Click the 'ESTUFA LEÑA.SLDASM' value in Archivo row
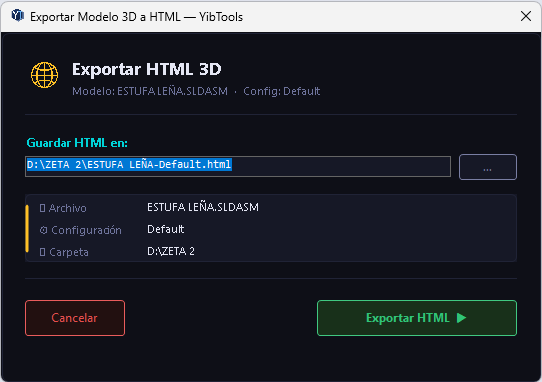The height and width of the screenshot is (382, 542). 203,207
